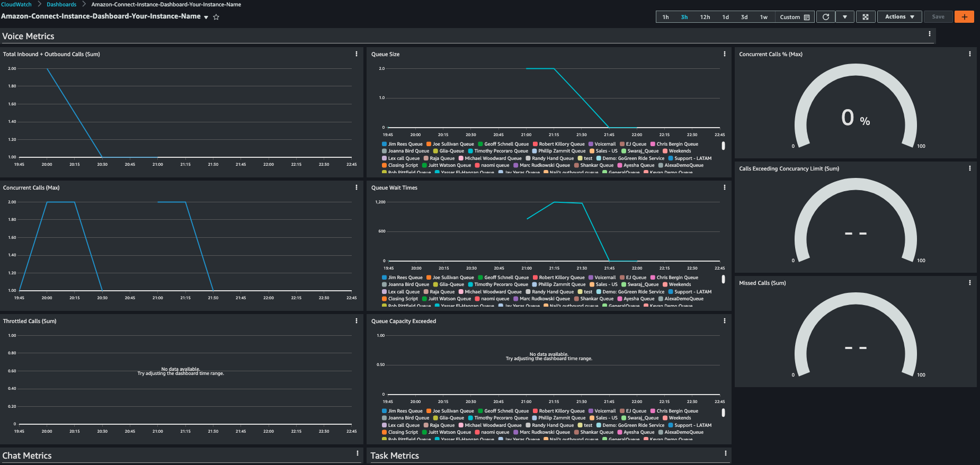980x465 pixels.
Task: Refresh the dashboard with the reload icon
Action: [x=825, y=17]
